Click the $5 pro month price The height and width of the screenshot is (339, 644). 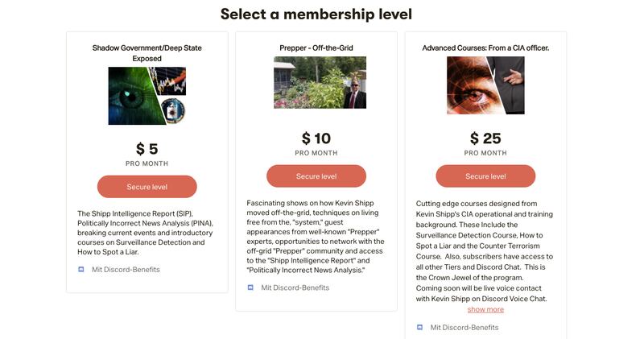point(147,149)
